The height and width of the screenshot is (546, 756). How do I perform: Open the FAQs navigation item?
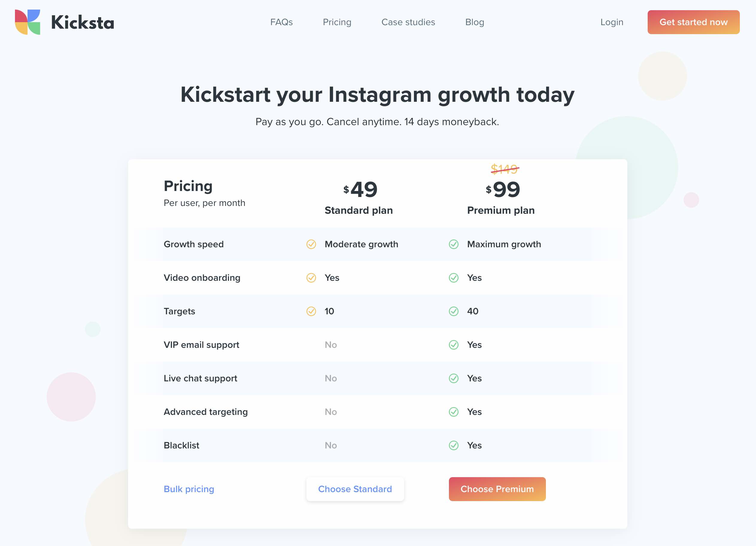point(281,22)
